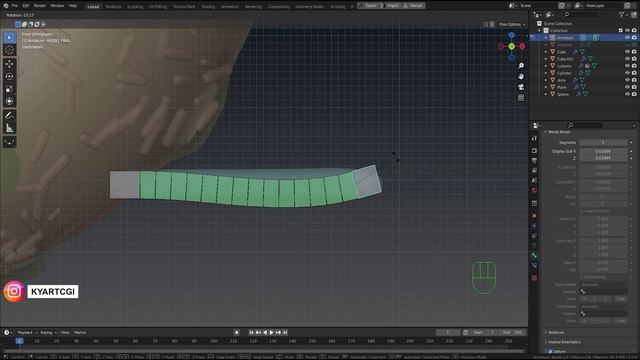Click the Scene Collection icon in outliner
The image size is (640, 360).
539,24
